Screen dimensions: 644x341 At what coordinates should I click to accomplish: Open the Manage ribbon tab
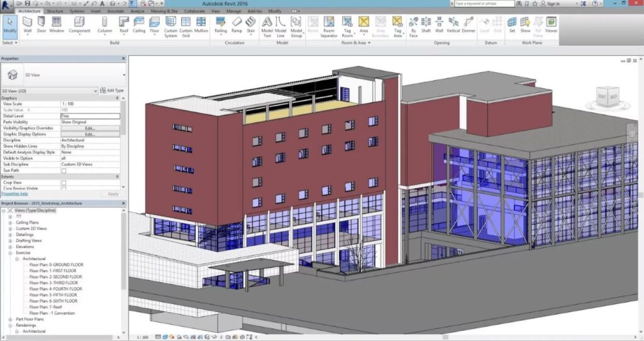click(234, 11)
